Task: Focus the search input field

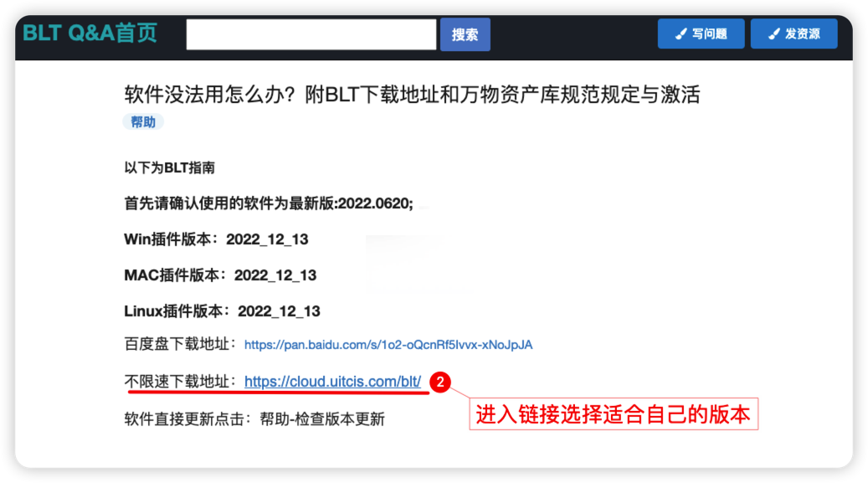Action: 311,34
